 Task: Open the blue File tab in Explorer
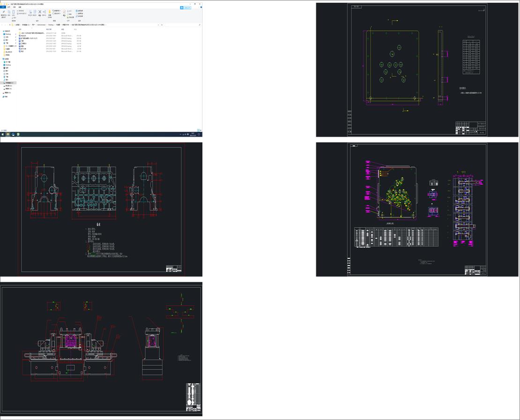tap(3, 7)
